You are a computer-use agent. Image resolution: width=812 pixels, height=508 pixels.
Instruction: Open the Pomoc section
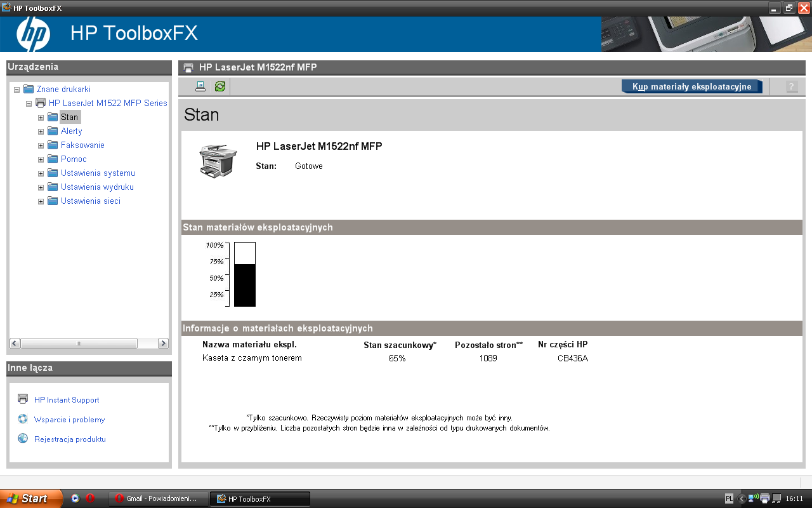click(x=74, y=159)
